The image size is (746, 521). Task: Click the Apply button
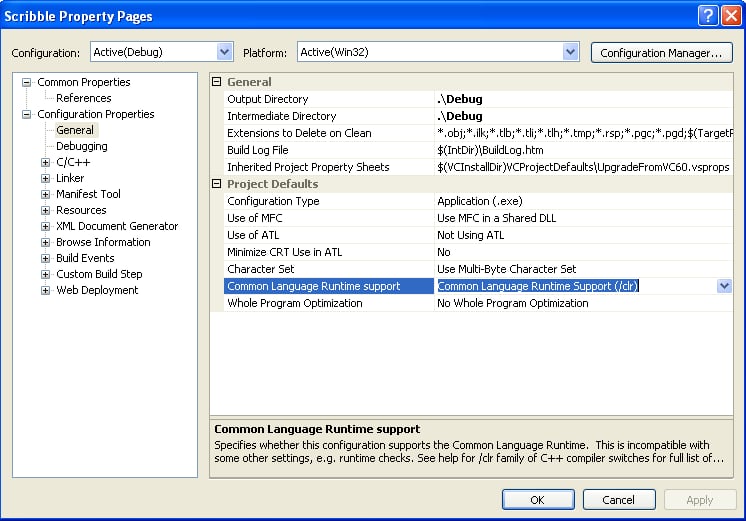(700, 500)
